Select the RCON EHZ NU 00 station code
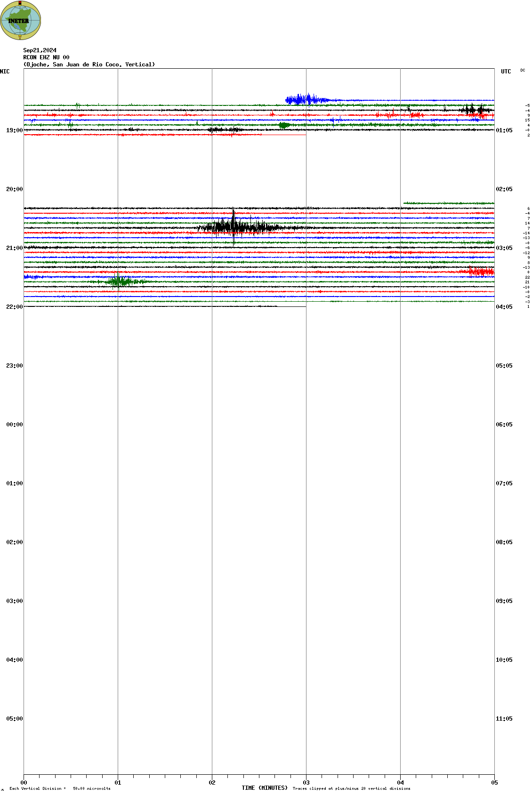This screenshot has height=795, width=532. (x=46, y=57)
